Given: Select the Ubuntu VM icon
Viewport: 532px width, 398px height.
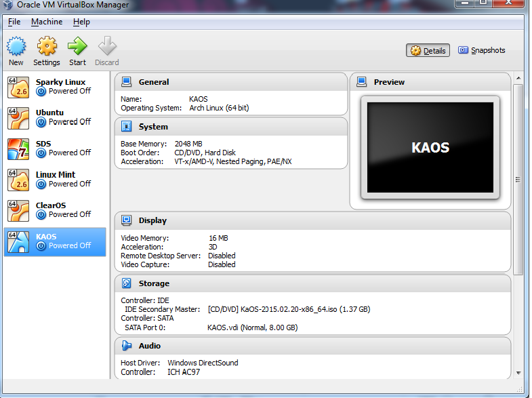Looking at the screenshot, I should point(18,118).
